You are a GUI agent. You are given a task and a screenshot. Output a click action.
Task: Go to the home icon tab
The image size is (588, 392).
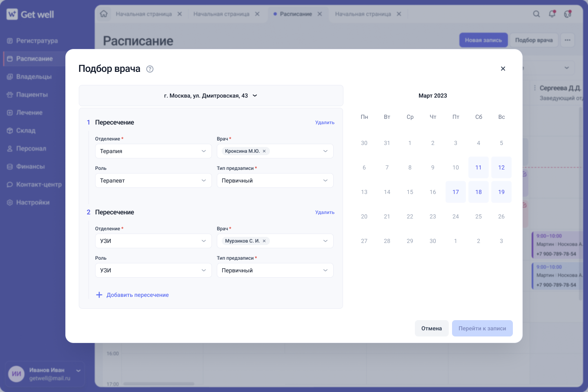104,14
